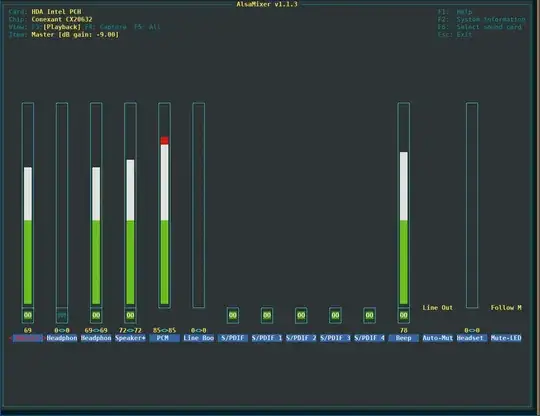Image resolution: width=540 pixels, height=416 pixels.
Task: Switch to the Capture view
Action: [113, 27]
